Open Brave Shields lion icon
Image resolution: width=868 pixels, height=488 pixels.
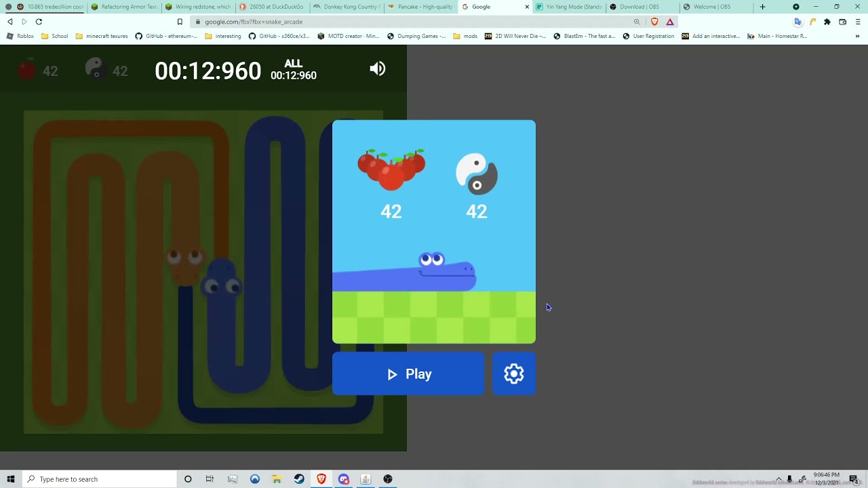(x=654, y=22)
